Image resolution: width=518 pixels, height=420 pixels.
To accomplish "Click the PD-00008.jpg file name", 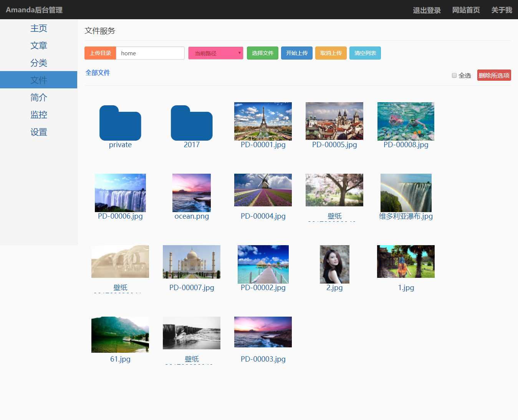I will pos(406,145).
